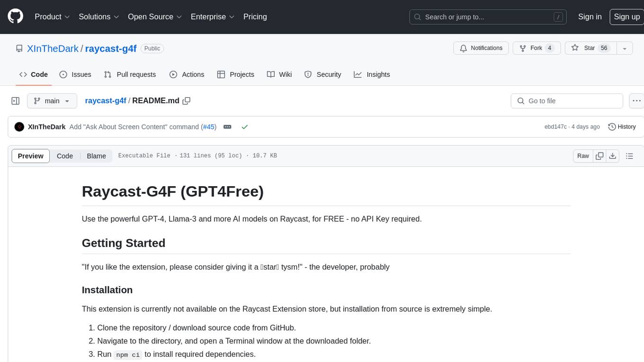Select the Blame view
644x362 pixels.
pyautogui.click(x=96, y=156)
